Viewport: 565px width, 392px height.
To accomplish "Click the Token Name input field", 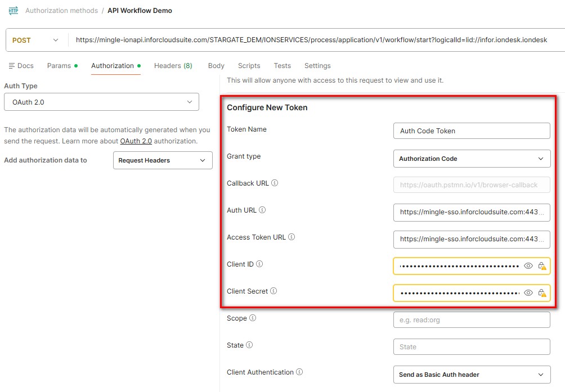I will tap(471, 131).
